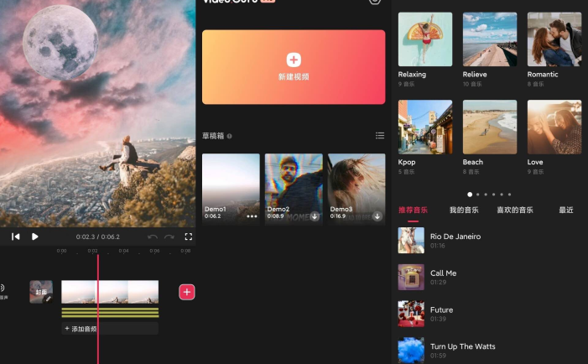Click the video preview image
Screen dimensions: 588x364
(x=97, y=113)
